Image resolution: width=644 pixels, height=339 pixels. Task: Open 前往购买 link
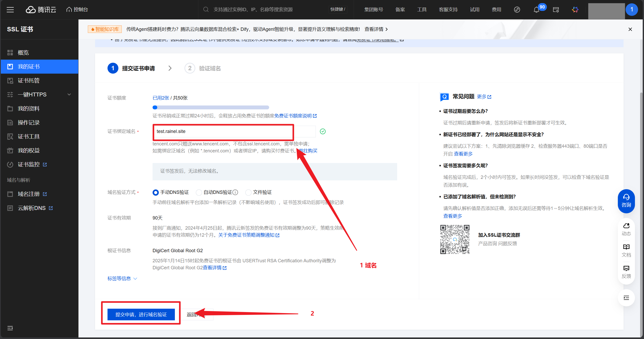pos(308,151)
